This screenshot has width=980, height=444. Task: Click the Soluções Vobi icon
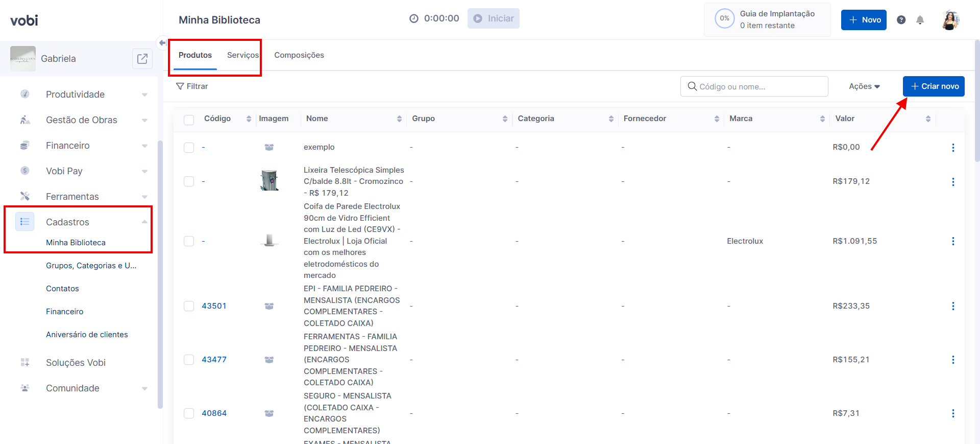click(24, 362)
